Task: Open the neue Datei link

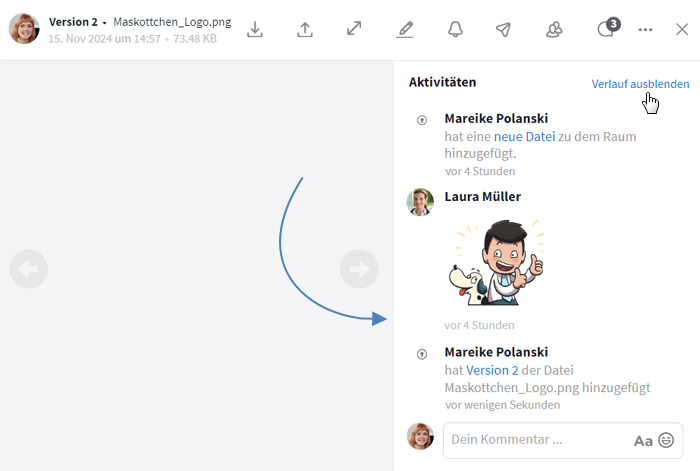Action: point(525,136)
